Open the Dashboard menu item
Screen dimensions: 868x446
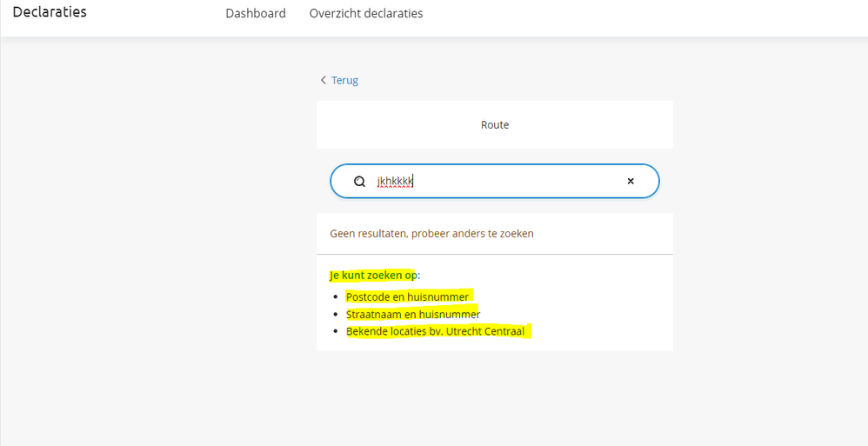(x=256, y=13)
